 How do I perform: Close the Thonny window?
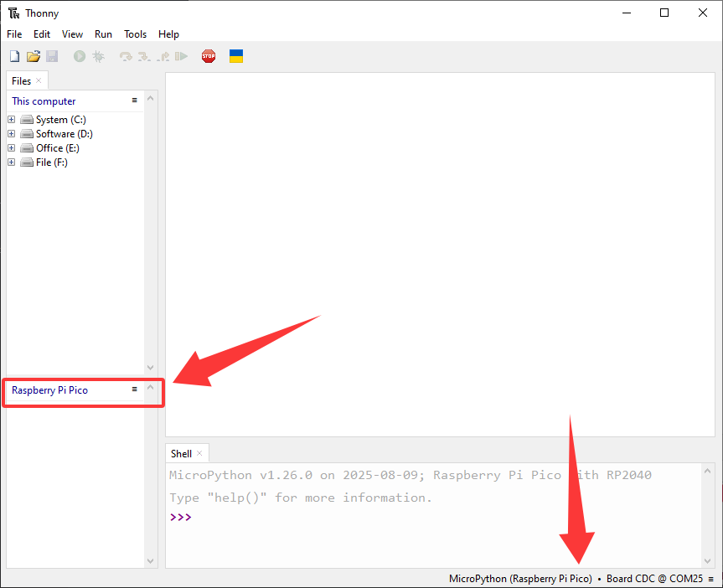tap(703, 13)
